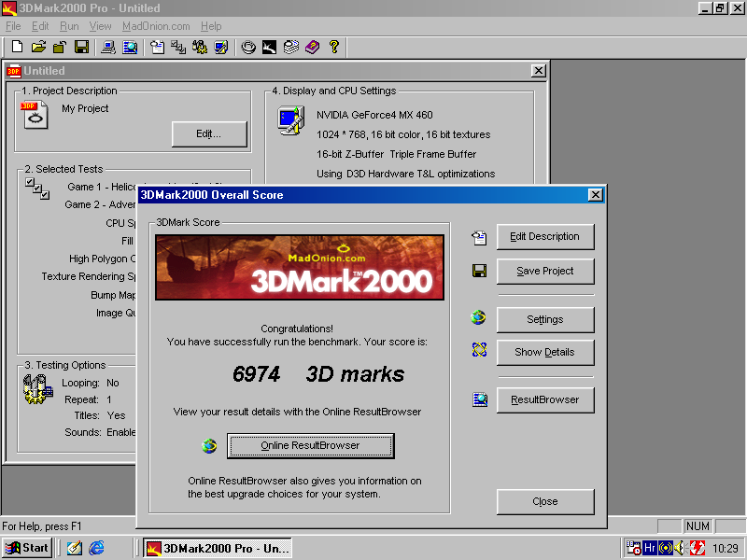Click the New project toolbar icon
747x560 pixels.
[x=17, y=47]
